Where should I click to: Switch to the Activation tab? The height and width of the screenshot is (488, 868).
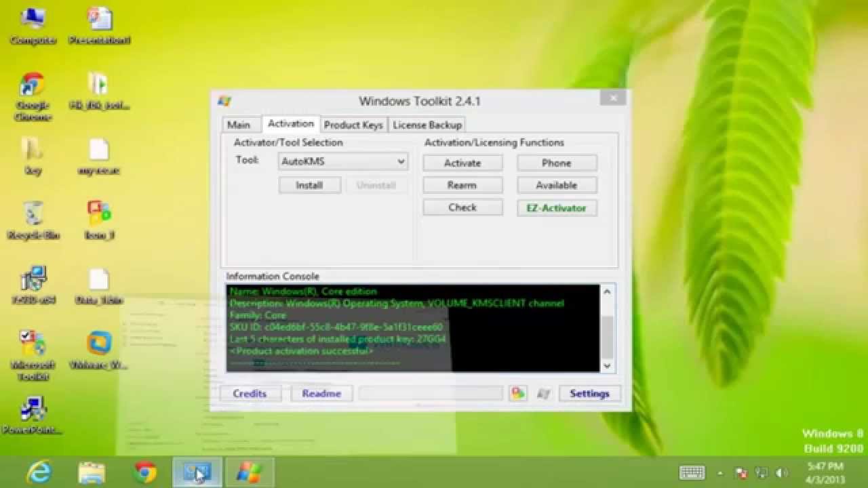click(x=290, y=123)
